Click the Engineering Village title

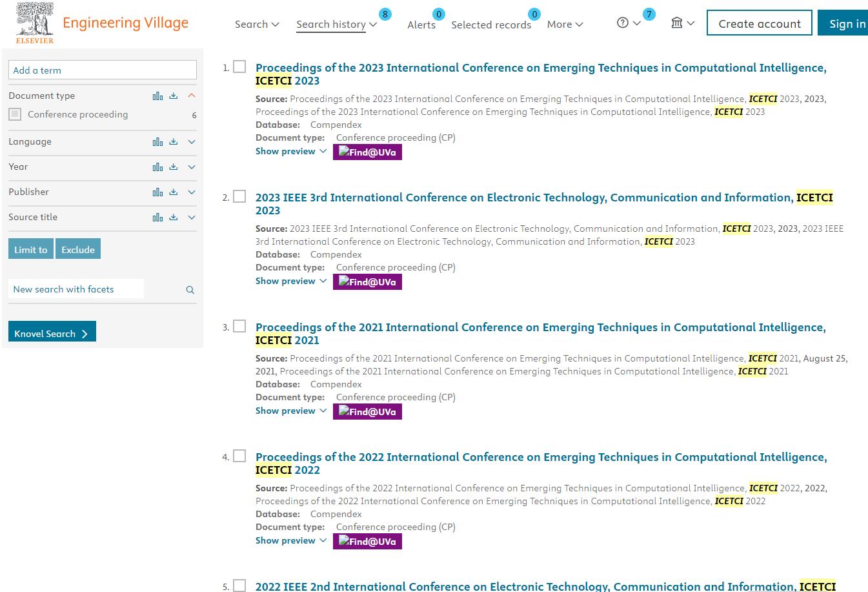click(126, 23)
